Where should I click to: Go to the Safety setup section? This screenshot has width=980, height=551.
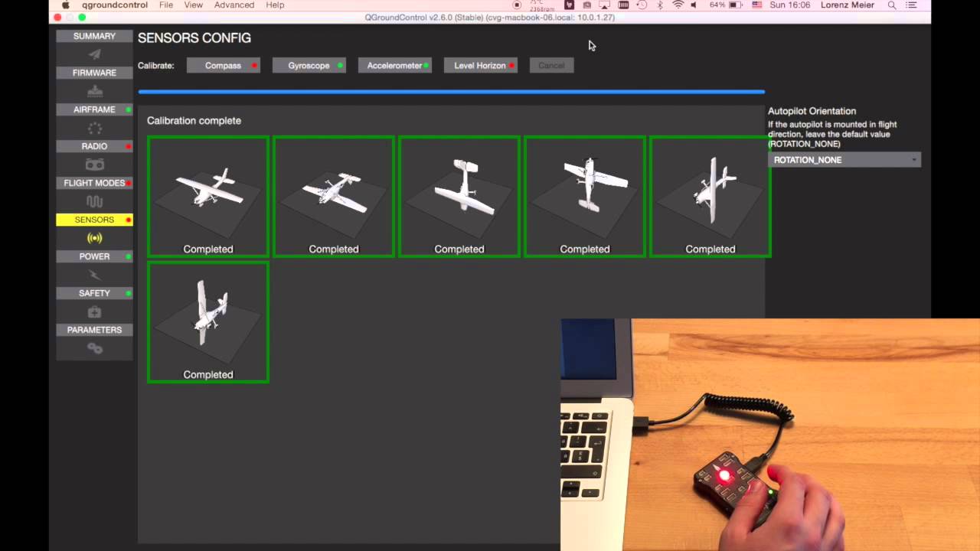click(94, 293)
